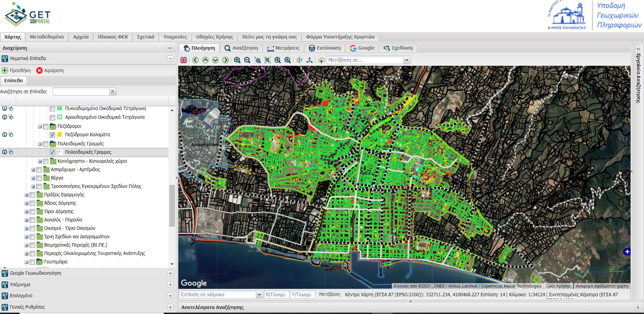Image resolution: width=644 pixels, height=314 pixels.
Task: Open the Μετάβαση σε... dropdown list
Action: click(x=407, y=60)
